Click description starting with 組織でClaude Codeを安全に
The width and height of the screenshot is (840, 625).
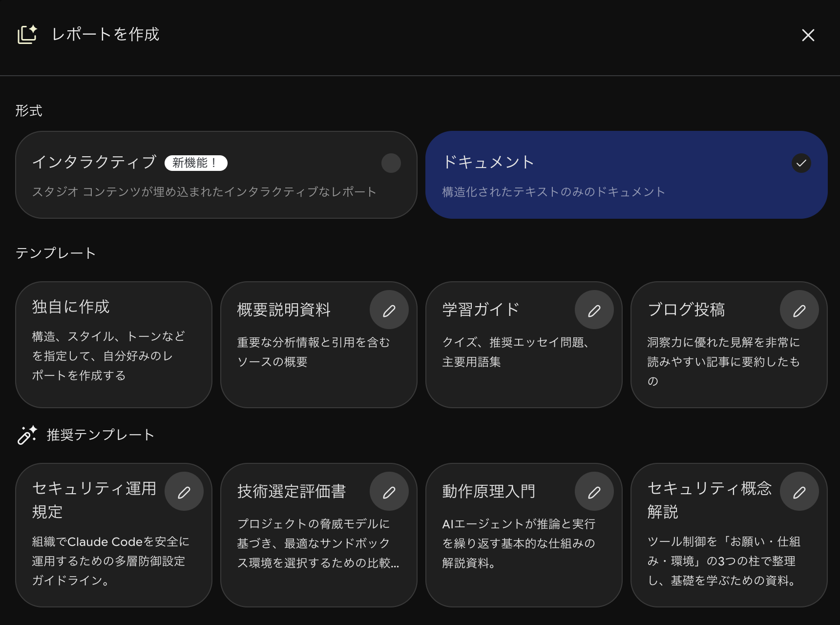110,561
